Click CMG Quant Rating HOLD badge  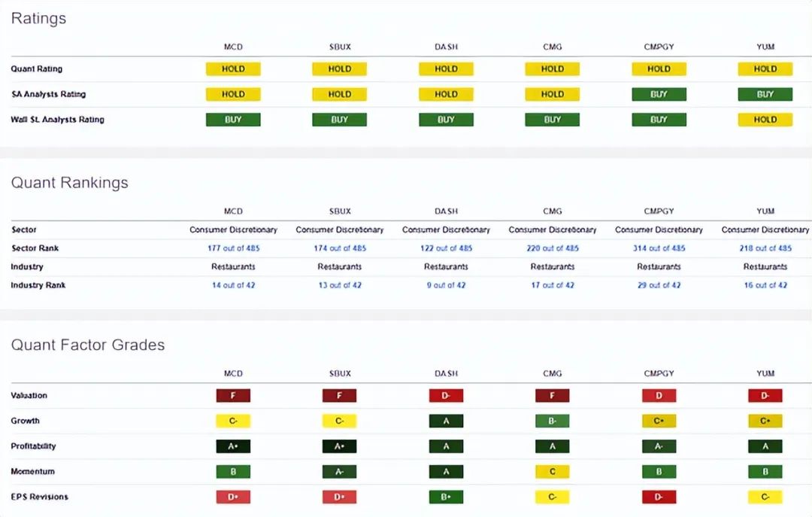(x=553, y=69)
